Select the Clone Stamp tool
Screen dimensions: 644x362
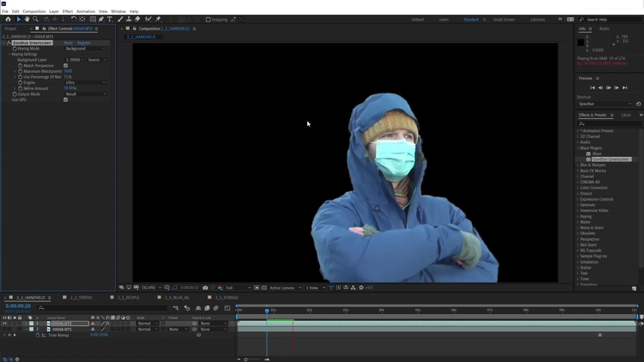(129, 19)
